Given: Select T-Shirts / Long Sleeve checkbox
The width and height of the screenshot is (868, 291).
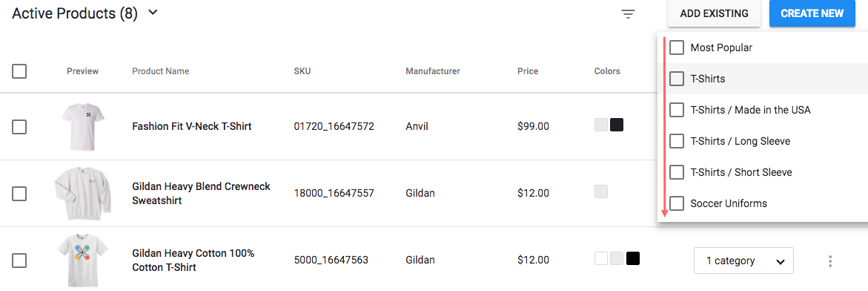Looking at the screenshot, I should tap(677, 141).
